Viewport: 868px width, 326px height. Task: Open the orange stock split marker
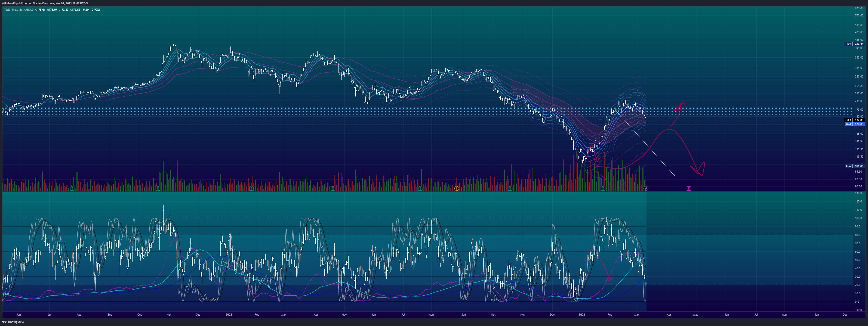tap(457, 189)
